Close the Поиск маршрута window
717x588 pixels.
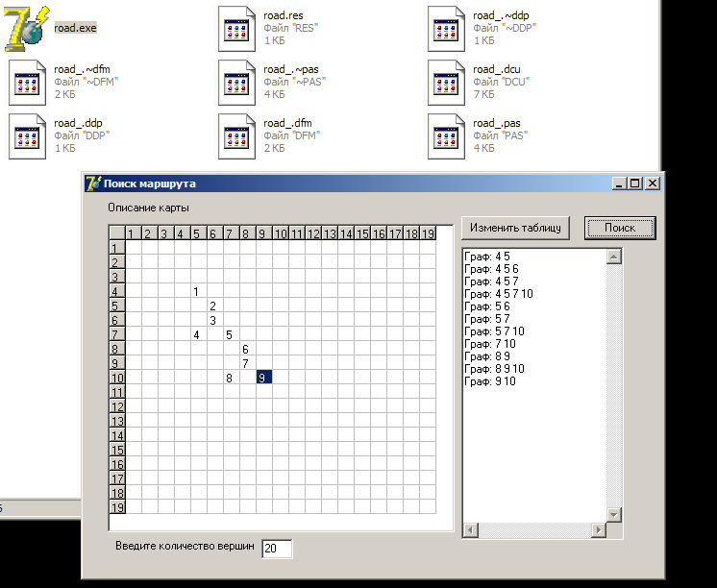coord(653,184)
